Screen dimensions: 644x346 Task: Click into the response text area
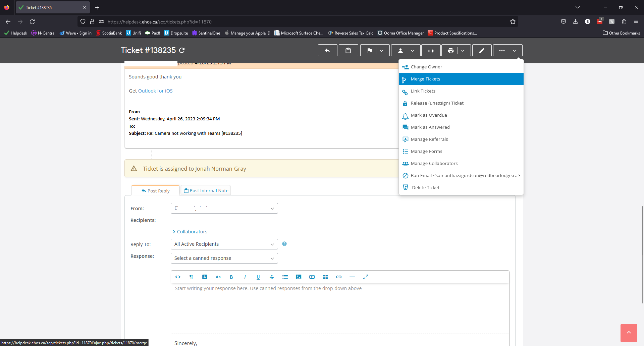tap(339, 307)
